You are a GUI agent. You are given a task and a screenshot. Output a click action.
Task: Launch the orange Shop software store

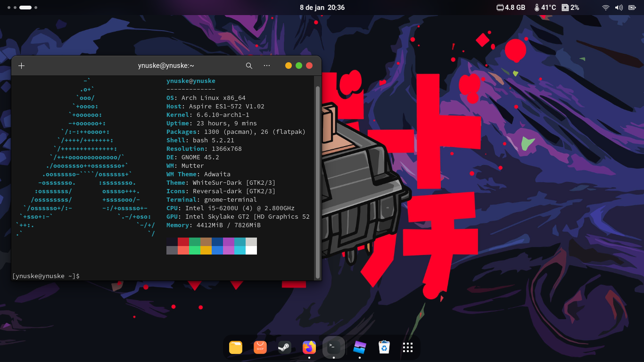coord(260,347)
